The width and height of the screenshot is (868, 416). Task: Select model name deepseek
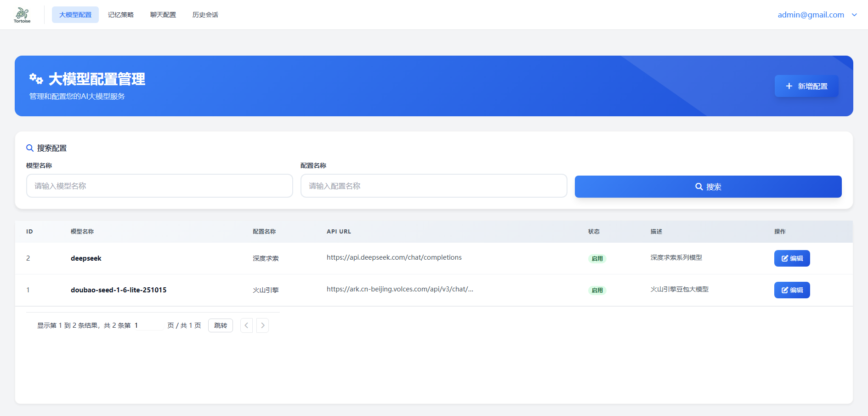(x=86, y=258)
